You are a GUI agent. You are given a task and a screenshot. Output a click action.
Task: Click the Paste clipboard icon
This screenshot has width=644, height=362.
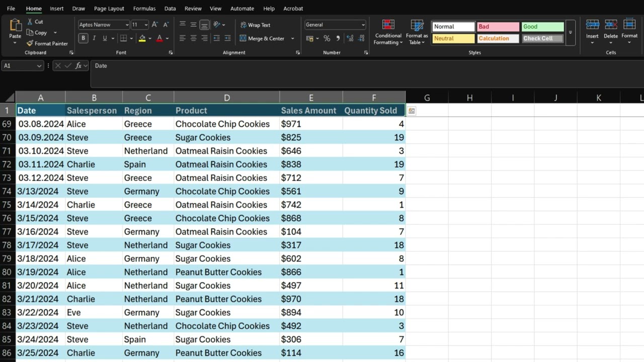pos(15,25)
